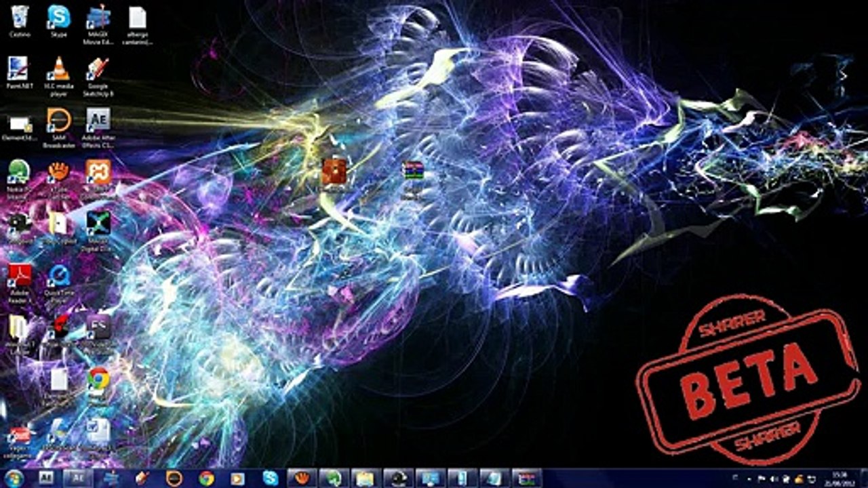Open the volume speaker icon in system tray
The width and height of the screenshot is (868, 488).
[x=773, y=479]
